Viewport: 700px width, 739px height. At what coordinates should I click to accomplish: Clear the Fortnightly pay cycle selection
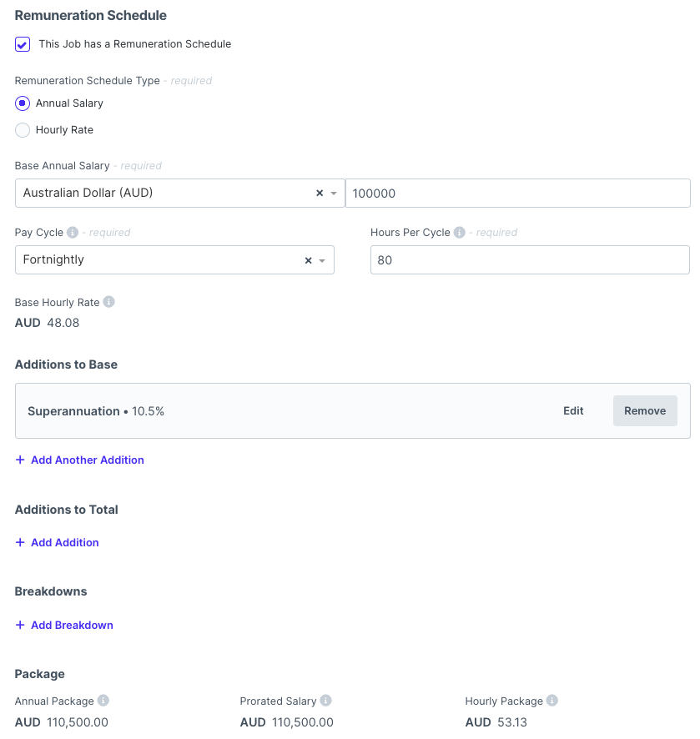point(308,260)
